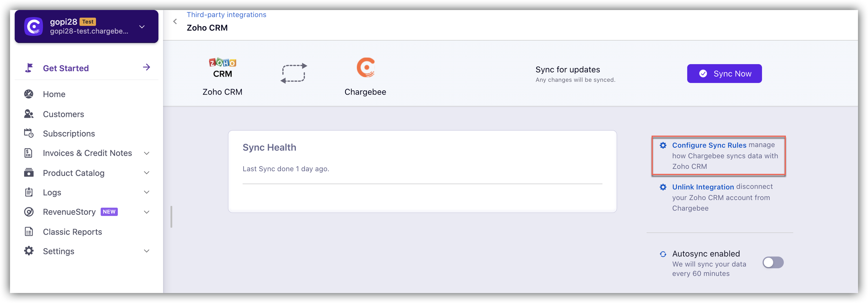Open Classic Reports in the sidebar
This screenshot has width=868, height=303.
click(72, 232)
